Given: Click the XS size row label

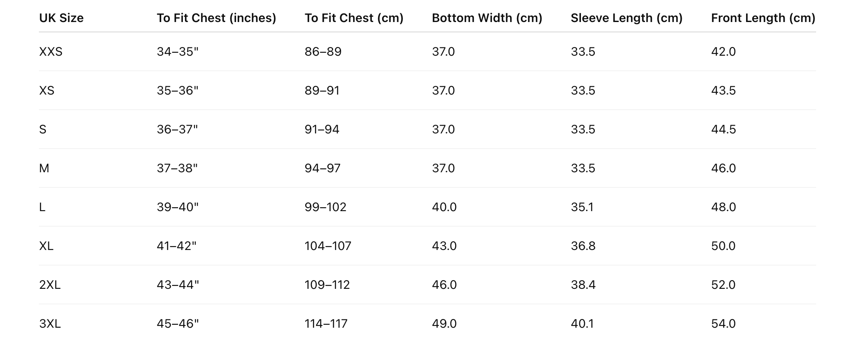Looking at the screenshot, I should (47, 91).
